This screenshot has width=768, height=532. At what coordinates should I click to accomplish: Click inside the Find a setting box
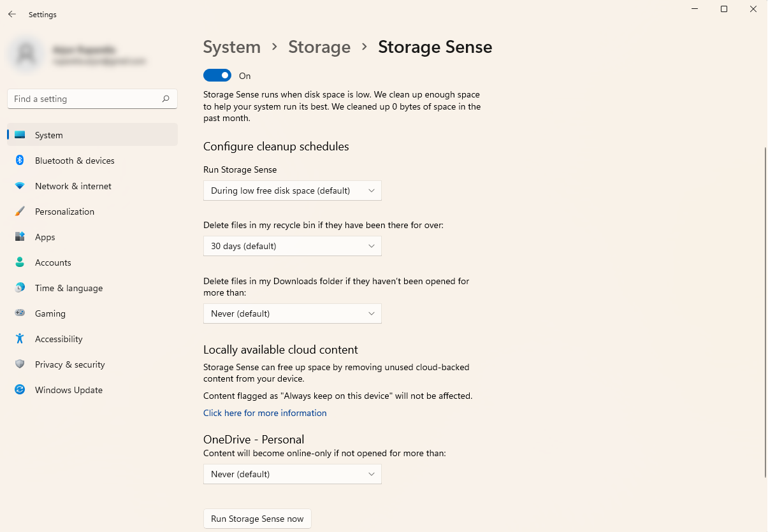click(92, 99)
